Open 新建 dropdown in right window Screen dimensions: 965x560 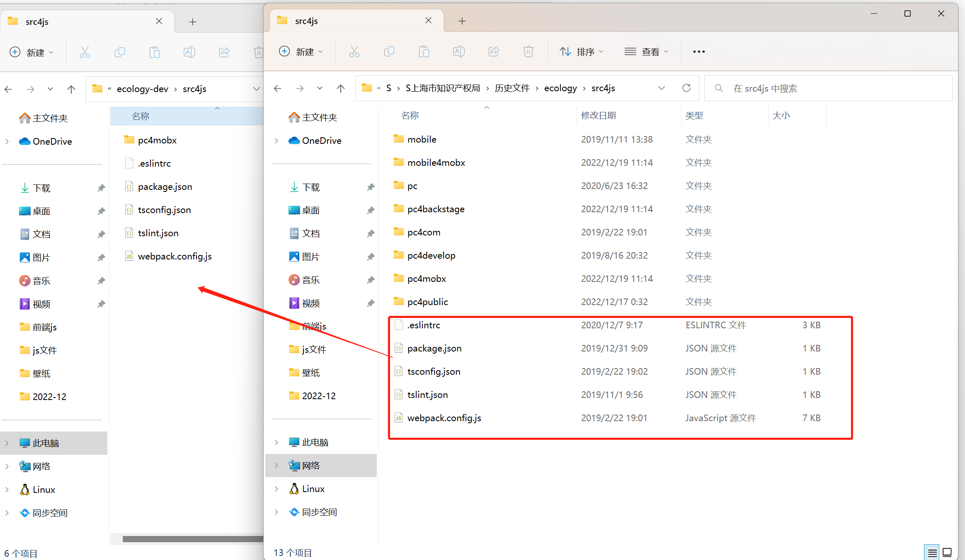pyautogui.click(x=301, y=52)
